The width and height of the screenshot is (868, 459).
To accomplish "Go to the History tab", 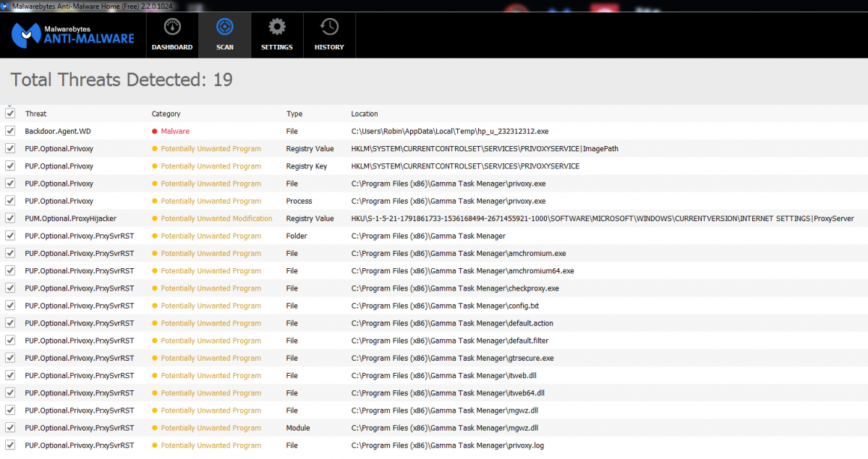I will click(329, 35).
